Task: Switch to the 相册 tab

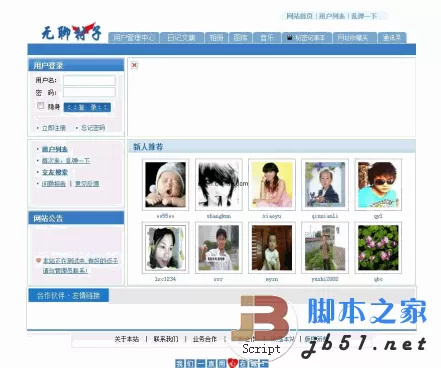Action: click(x=216, y=38)
